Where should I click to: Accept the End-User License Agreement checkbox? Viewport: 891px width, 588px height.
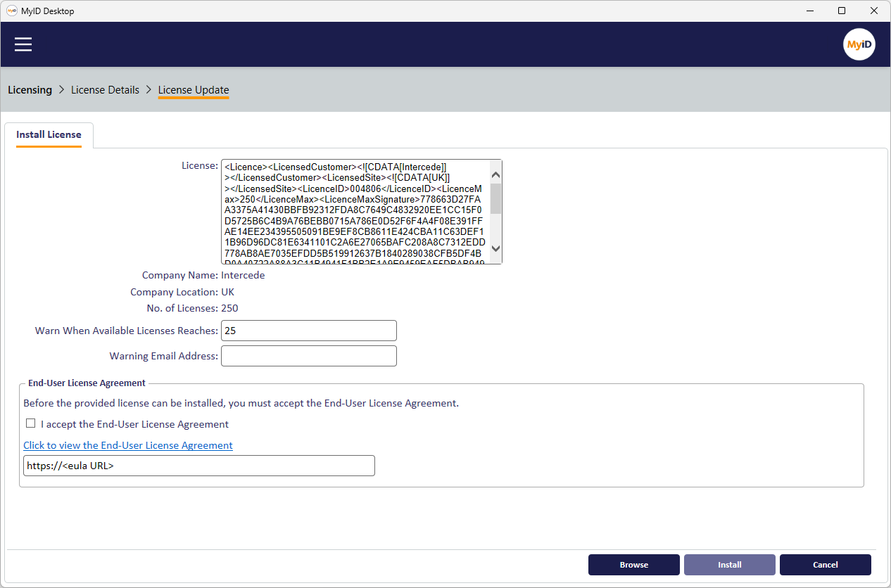(31, 423)
